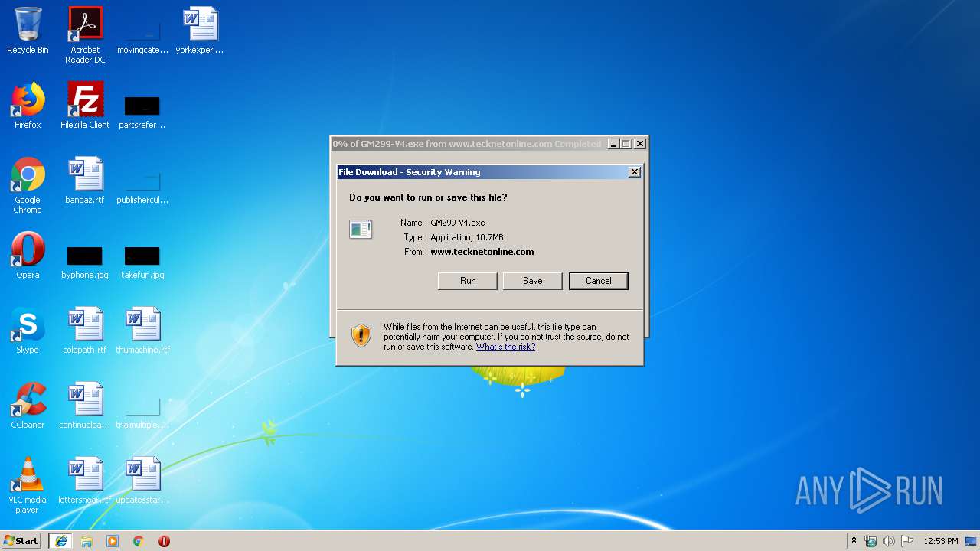Click www.tecknetonline.com source text
The image size is (980, 551).
[482, 252]
